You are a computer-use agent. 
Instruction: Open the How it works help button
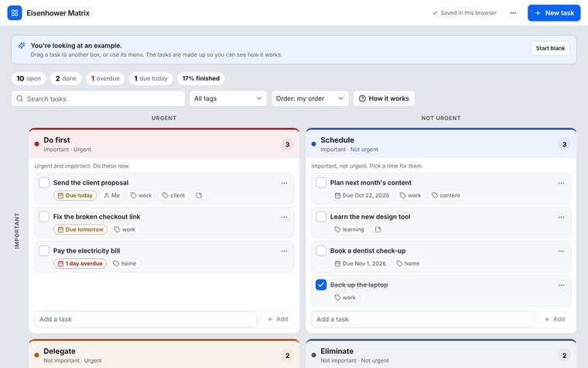pos(384,98)
